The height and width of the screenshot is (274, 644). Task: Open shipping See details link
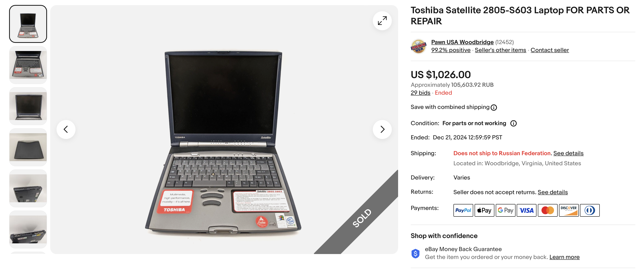coord(568,153)
